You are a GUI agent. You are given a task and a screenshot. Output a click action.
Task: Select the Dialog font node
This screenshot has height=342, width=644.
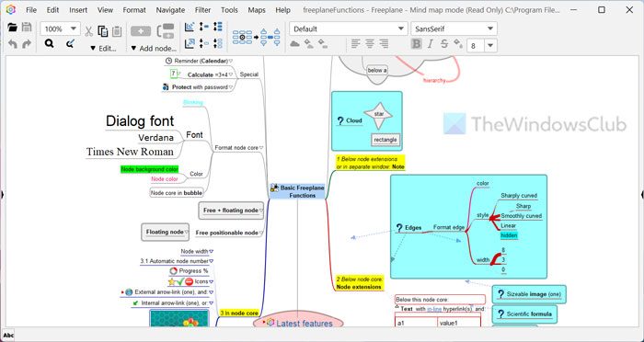(x=140, y=120)
